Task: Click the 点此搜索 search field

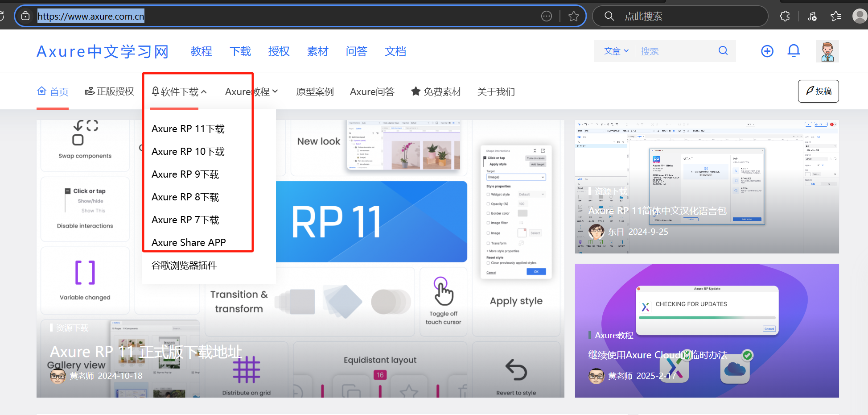Action: [x=679, y=16]
